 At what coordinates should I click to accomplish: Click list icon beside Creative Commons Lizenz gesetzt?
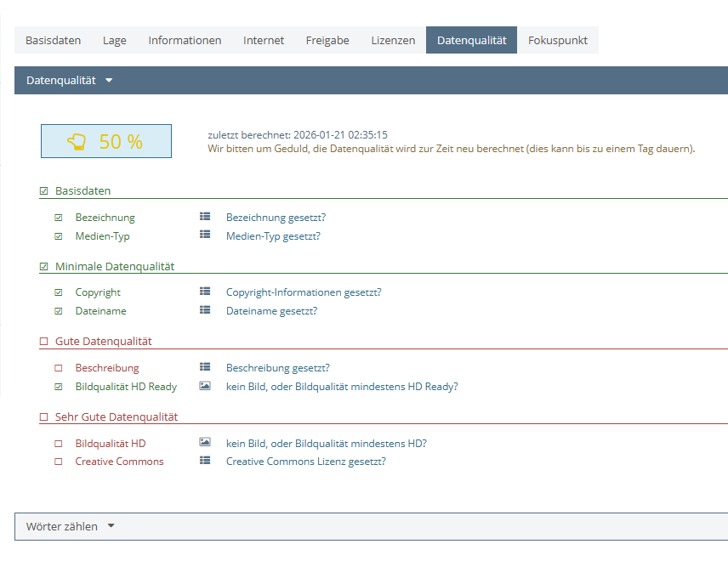point(205,461)
